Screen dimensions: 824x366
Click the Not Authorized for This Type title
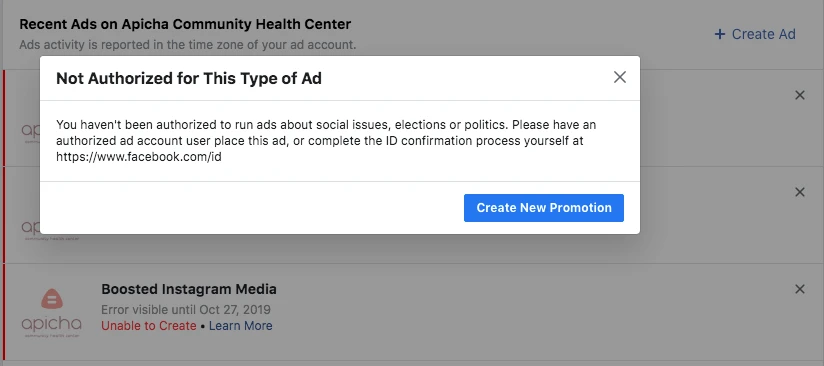tap(189, 79)
